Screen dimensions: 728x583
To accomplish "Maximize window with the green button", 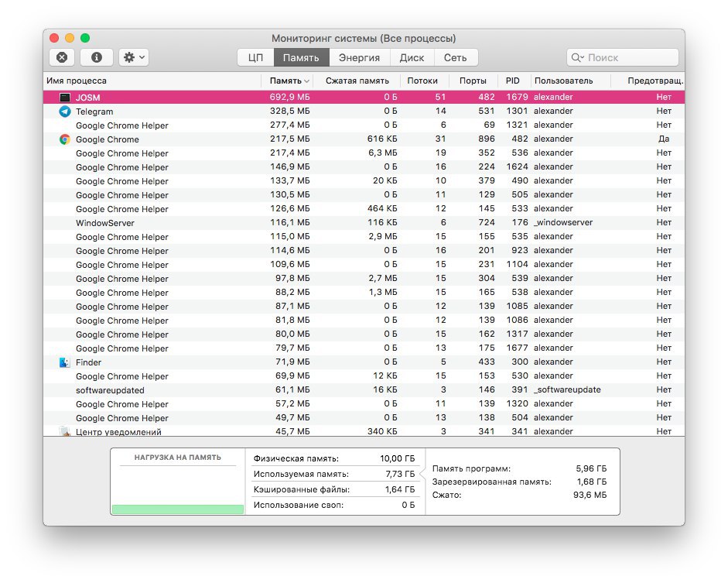I will tap(85, 38).
